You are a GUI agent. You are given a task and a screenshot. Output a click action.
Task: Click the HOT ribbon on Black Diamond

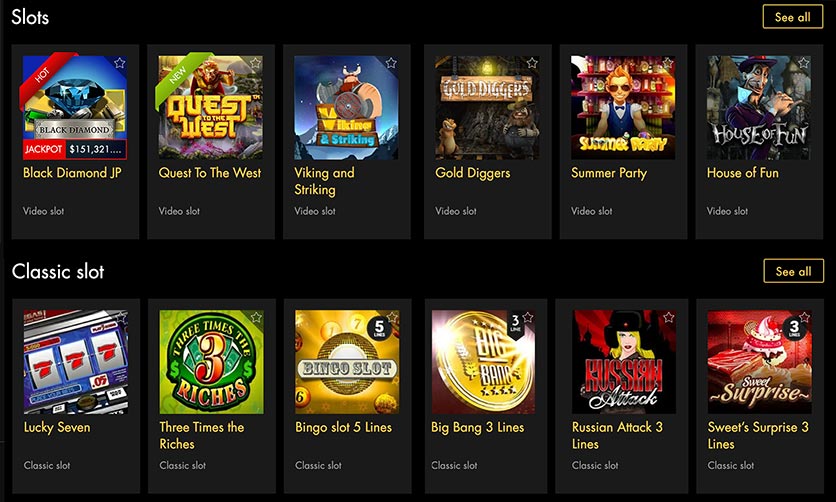44,75
